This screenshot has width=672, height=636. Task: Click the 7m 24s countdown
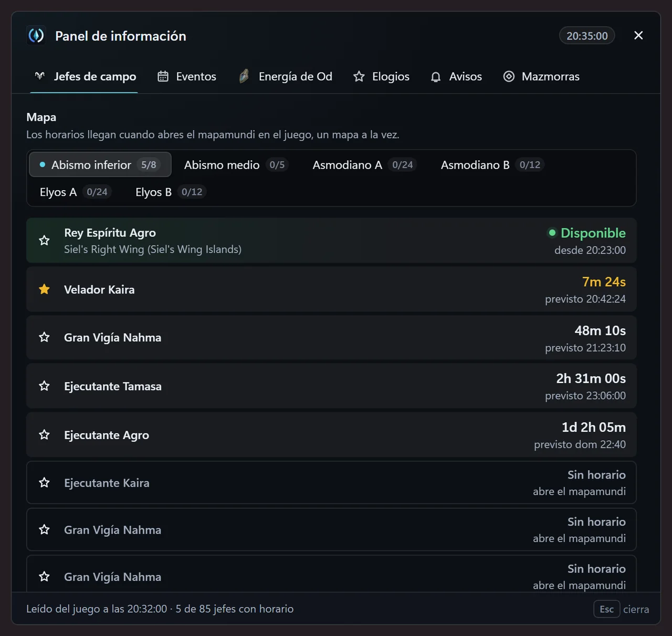(604, 282)
